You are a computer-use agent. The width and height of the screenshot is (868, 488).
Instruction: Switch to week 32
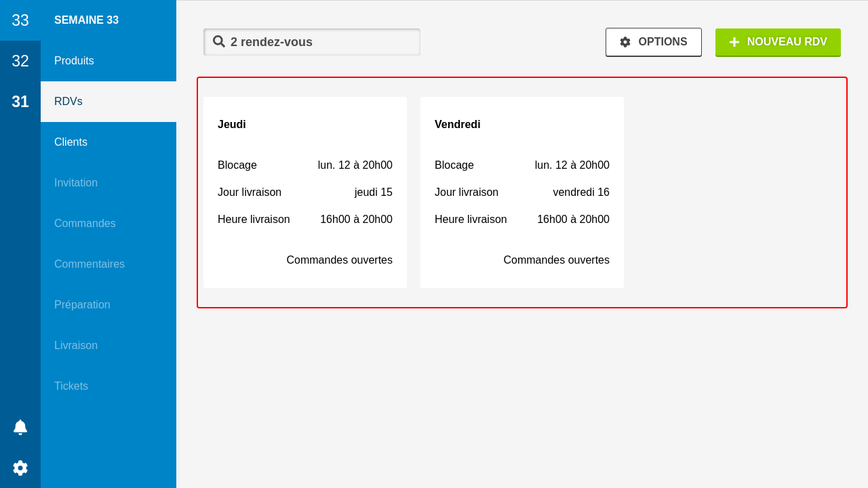pyautogui.click(x=20, y=61)
